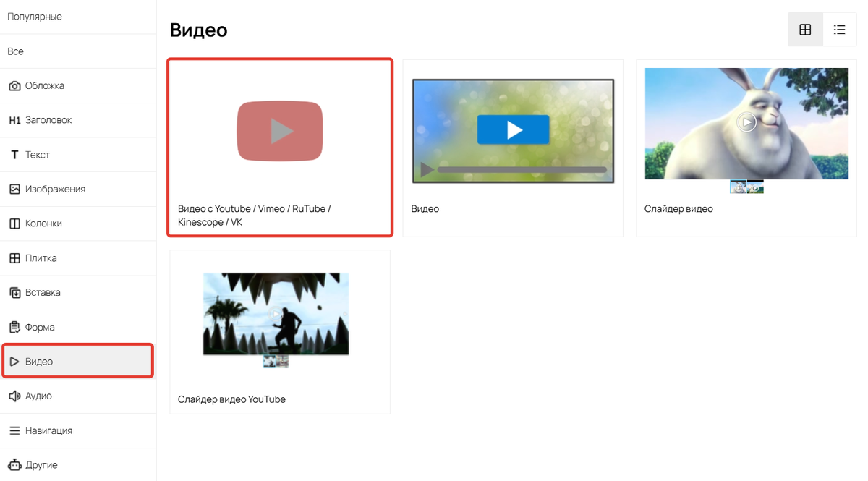Select the Текст category label

pyautogui.click(x=38, y=155)
